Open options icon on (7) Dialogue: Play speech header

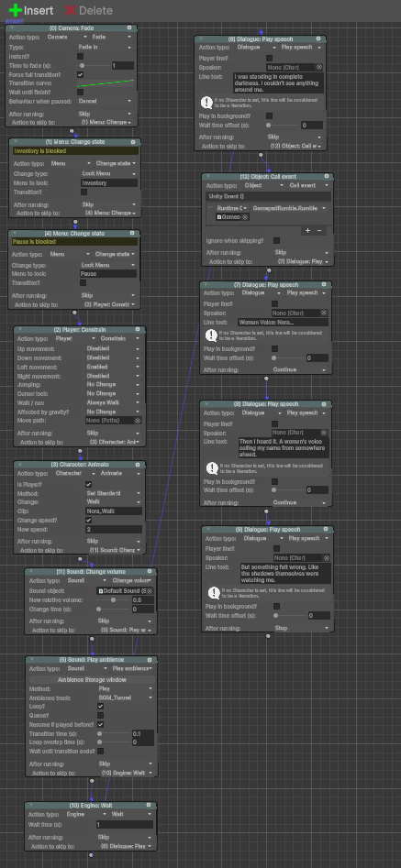pyautogui.click(x=323, y=284)
